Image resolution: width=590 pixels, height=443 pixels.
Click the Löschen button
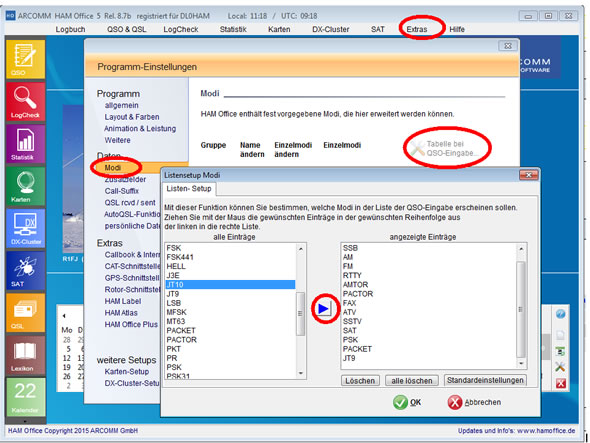pos(360,381)
